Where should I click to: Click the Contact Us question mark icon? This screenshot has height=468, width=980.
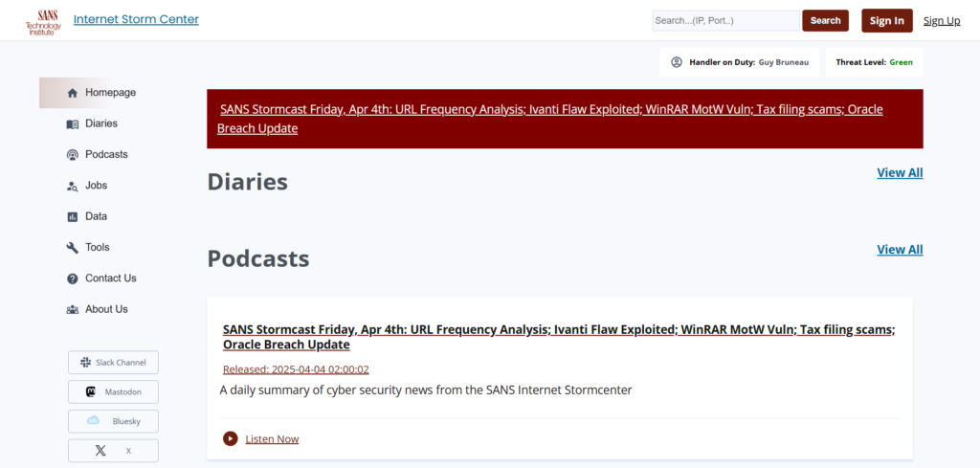click(x=73, y=279)
